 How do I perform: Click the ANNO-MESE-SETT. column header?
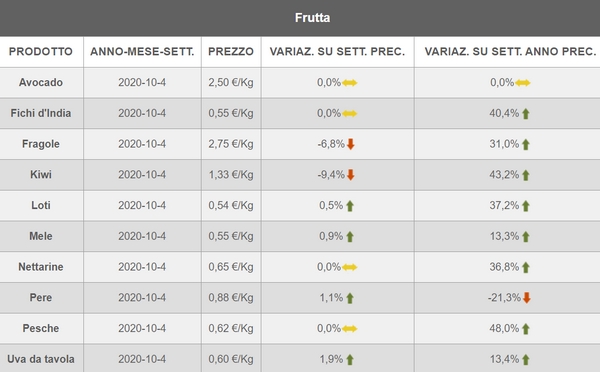coord(142,52)
